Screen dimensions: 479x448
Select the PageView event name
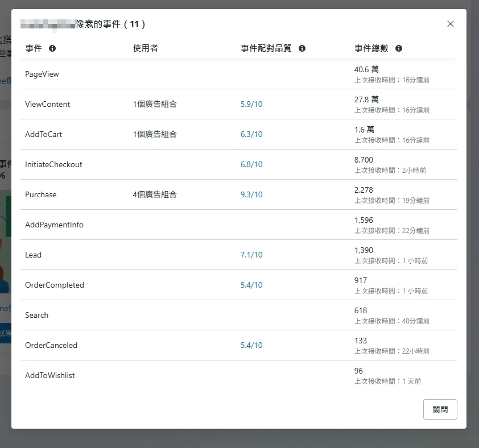(x=42, y=74)
